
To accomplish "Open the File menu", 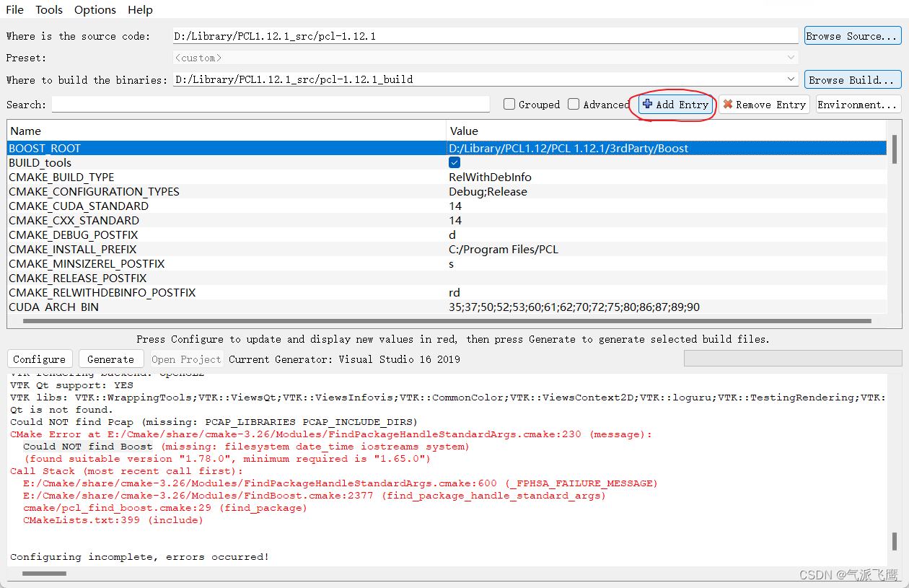I will pos(14,9).
